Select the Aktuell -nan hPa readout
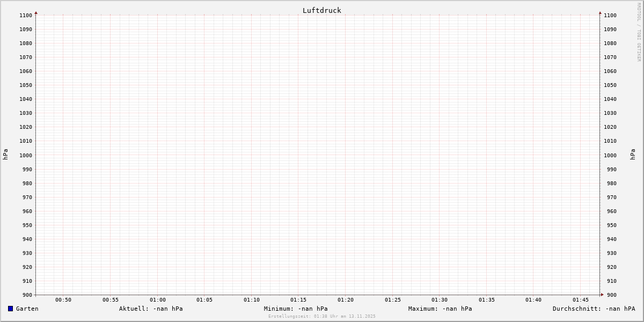Image resolution: width=644 pixels, height=322 pixels. click(151, 309)
